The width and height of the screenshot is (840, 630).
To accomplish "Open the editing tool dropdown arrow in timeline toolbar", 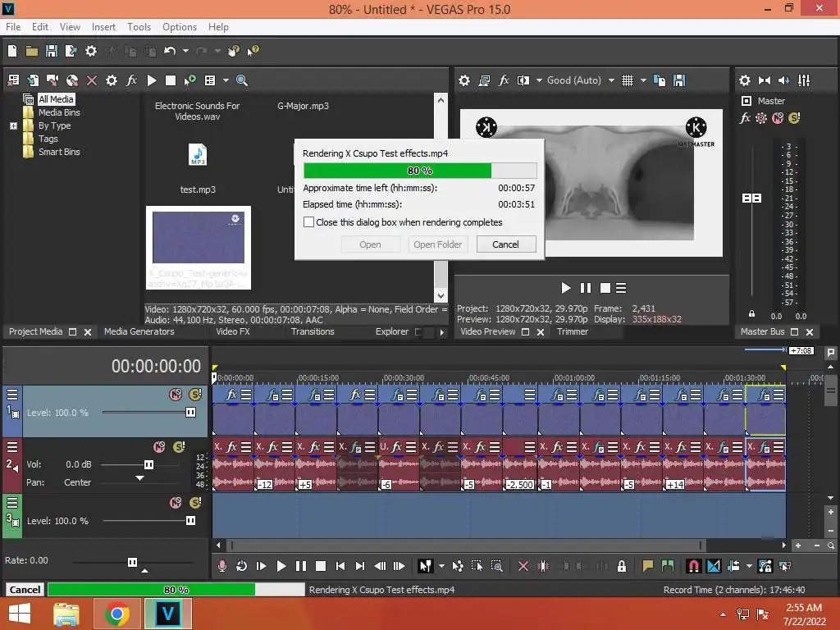I will pos(441,566).
